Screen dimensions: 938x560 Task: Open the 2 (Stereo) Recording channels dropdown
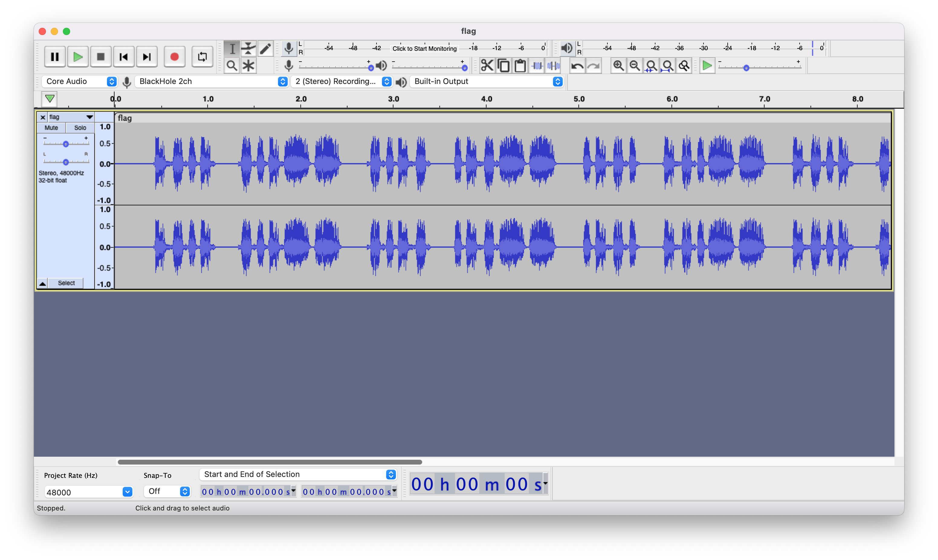pos(342,82)
